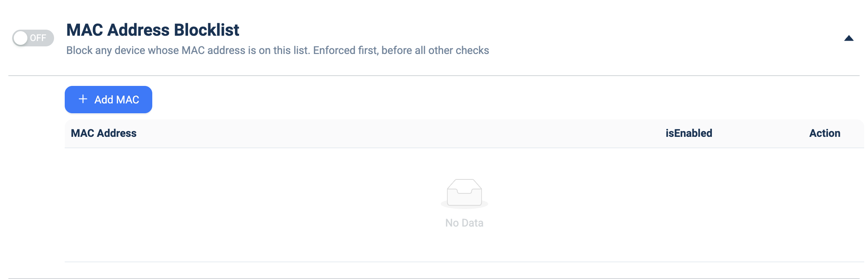Screen dimensions: 868x279
Task: Click the plus icon in Add MAC
Action: point(83,99)
